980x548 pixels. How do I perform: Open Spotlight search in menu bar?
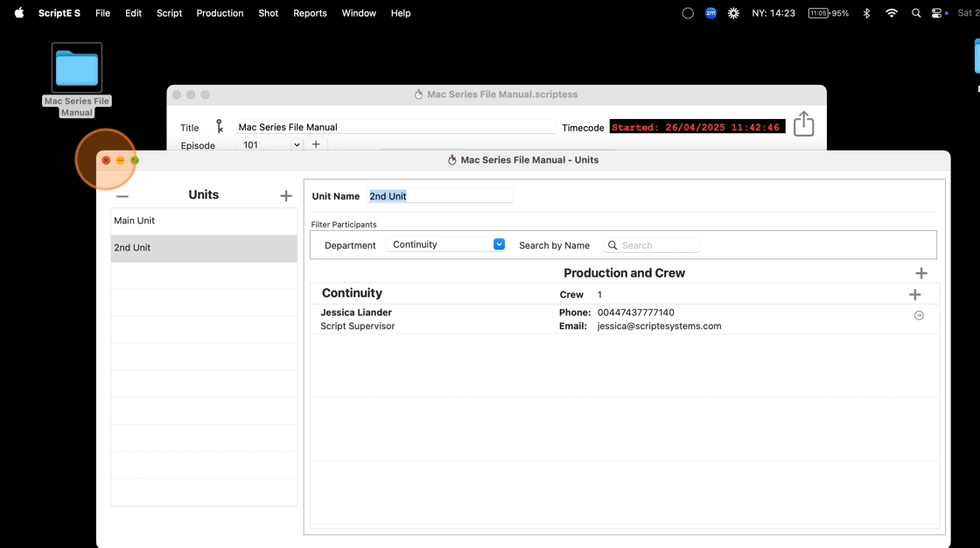(916, 13)
